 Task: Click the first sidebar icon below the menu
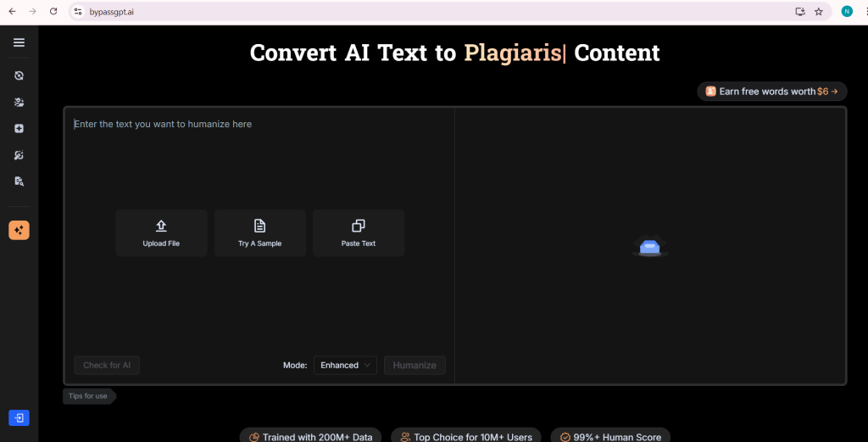[19, 76]
